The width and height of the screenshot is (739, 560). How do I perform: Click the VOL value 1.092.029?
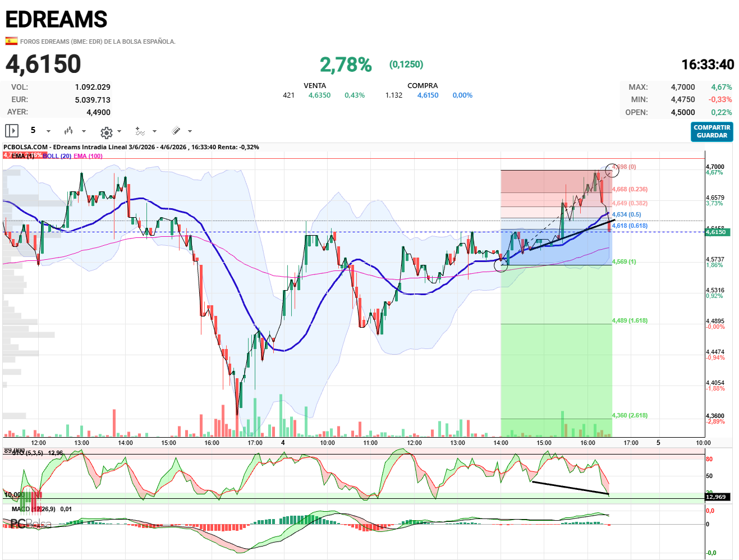tap(93, 87)
